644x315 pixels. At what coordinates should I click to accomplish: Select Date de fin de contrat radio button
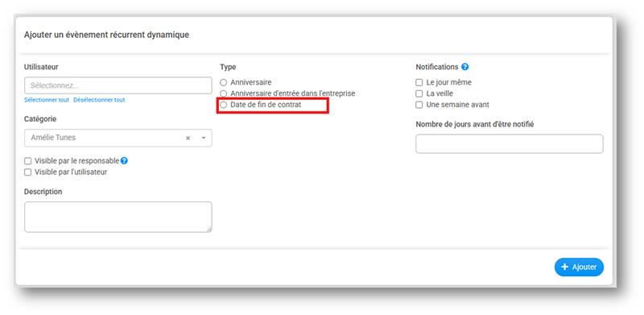[x=224, y=105]
